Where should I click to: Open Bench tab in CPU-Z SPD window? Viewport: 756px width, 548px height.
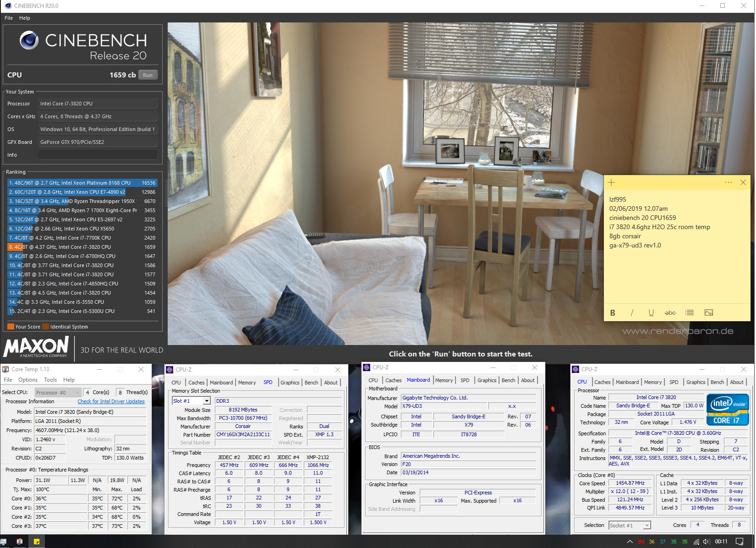point(312,383)
